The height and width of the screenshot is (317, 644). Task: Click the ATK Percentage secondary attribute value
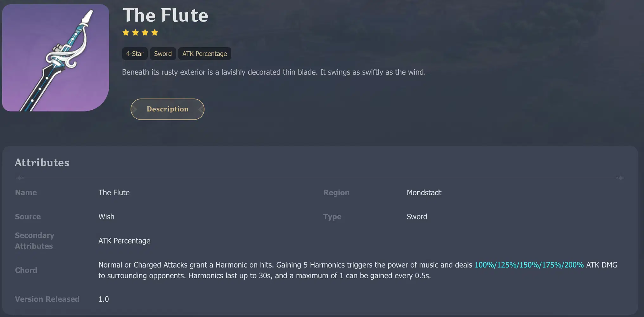124,241
